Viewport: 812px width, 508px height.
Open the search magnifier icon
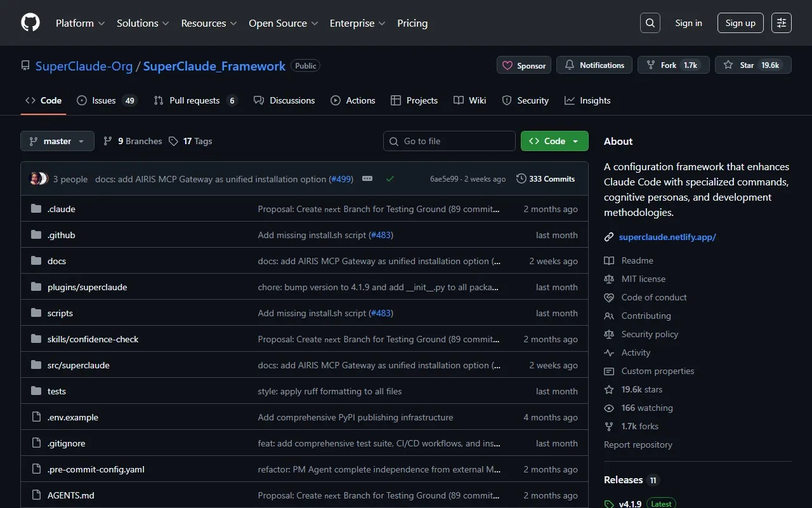[650, 23]
